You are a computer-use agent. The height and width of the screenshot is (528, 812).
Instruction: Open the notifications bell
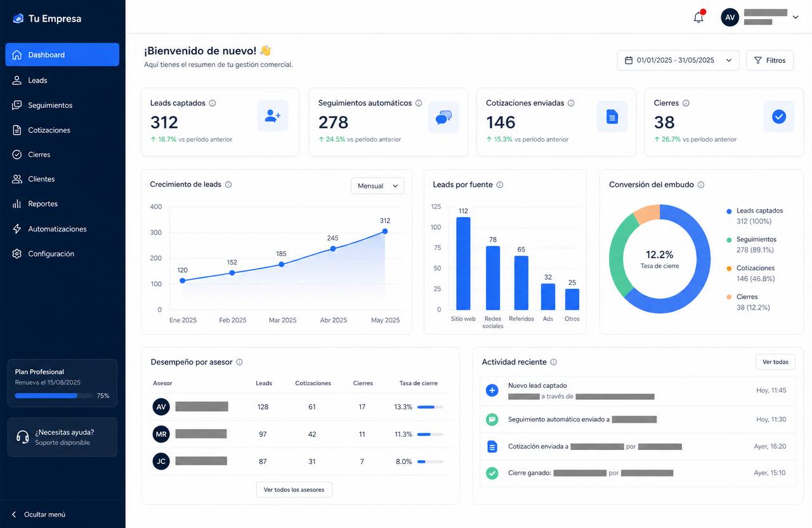pos(698,17)
